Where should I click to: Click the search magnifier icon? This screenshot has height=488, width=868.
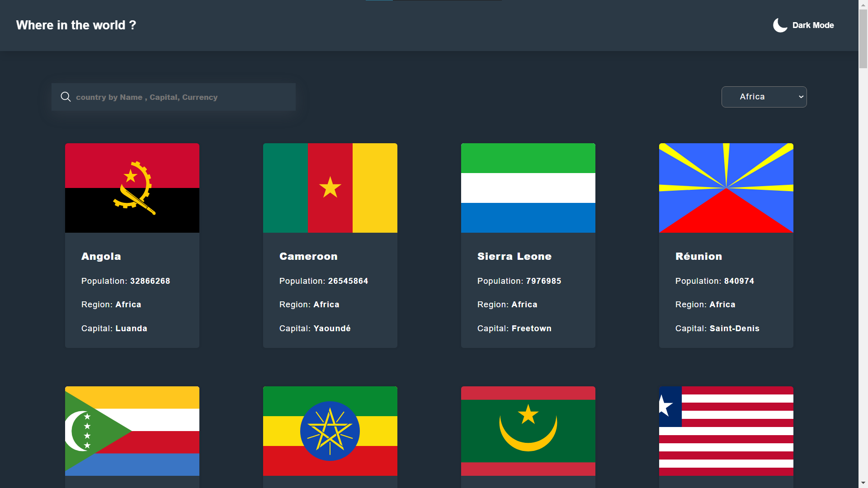coord(66,97)
